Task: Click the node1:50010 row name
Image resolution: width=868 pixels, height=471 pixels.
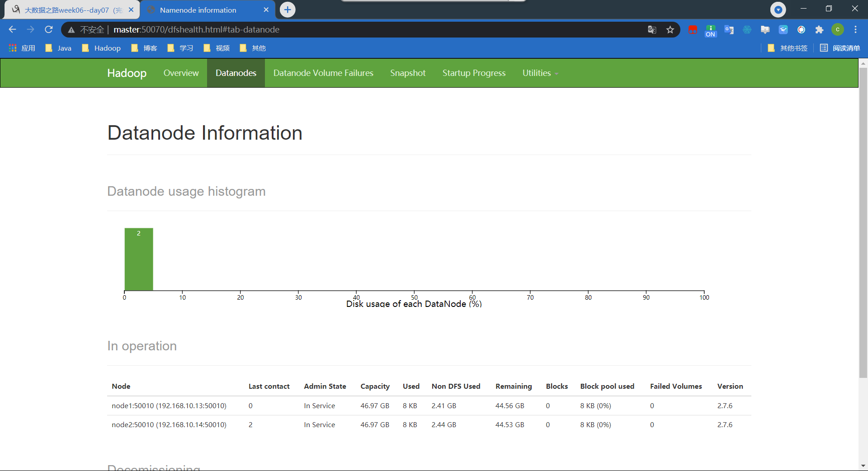Action: pos(169,405)
